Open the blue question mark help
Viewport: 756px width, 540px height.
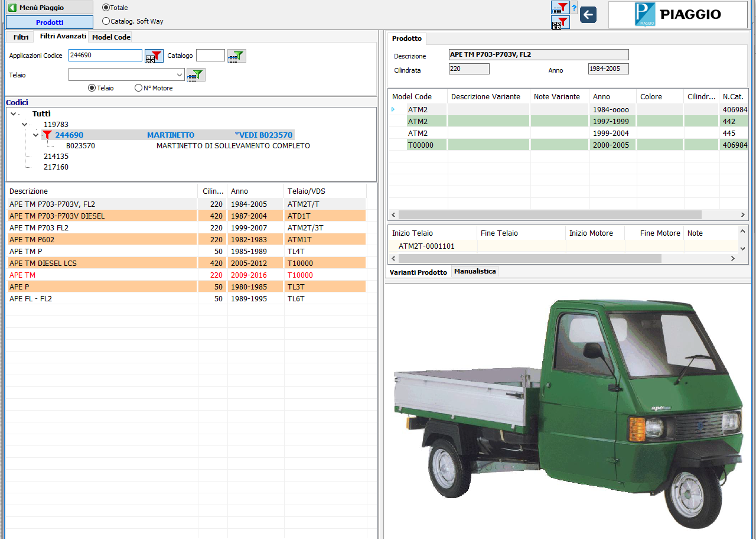574,8
